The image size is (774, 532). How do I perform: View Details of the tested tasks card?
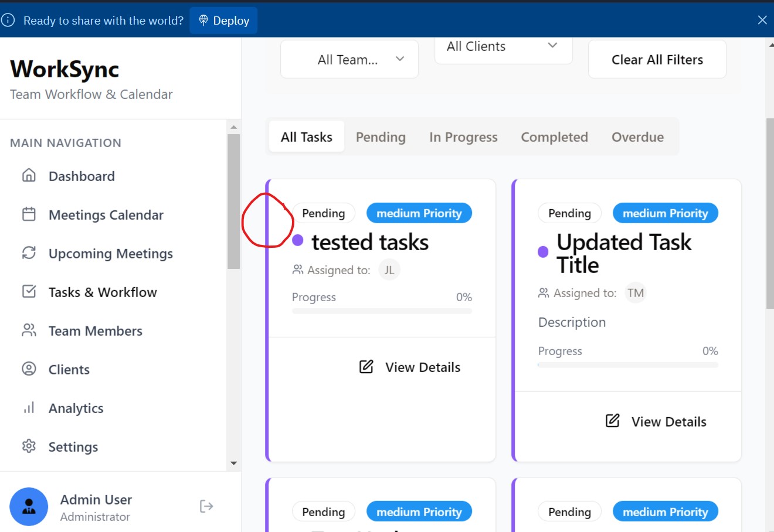pos(410,367)
